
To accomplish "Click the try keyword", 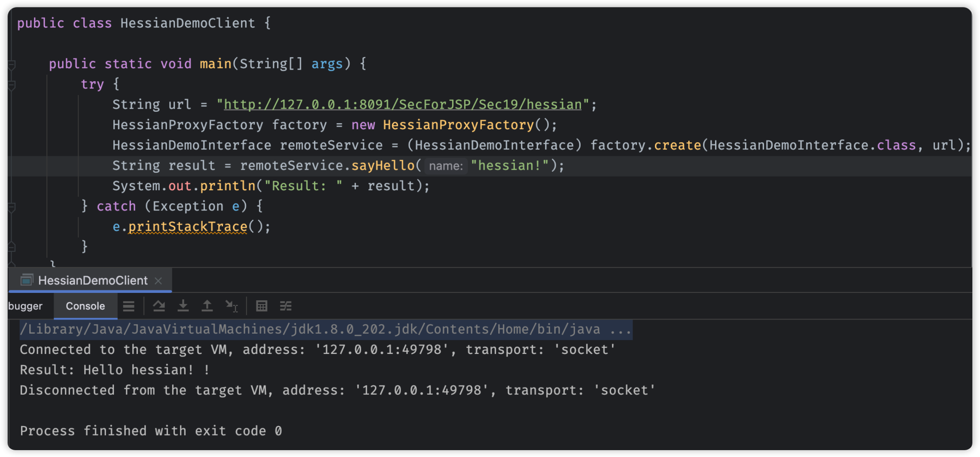I will 92,84.
